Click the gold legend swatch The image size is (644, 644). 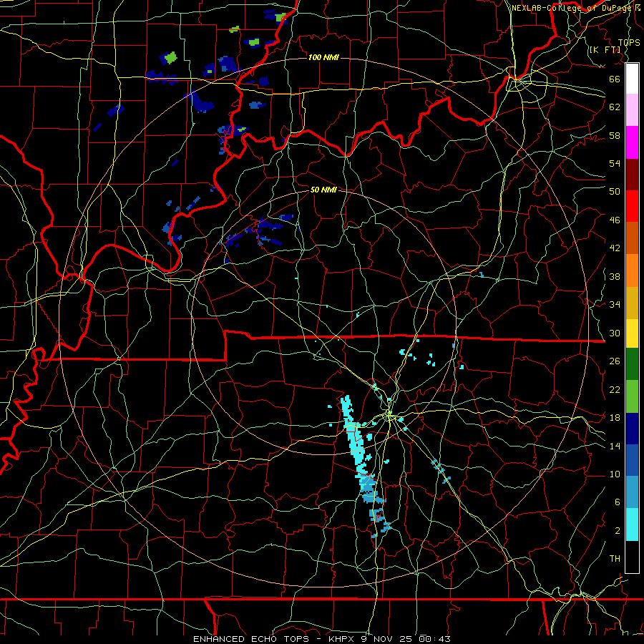click(x=632, y=303)
